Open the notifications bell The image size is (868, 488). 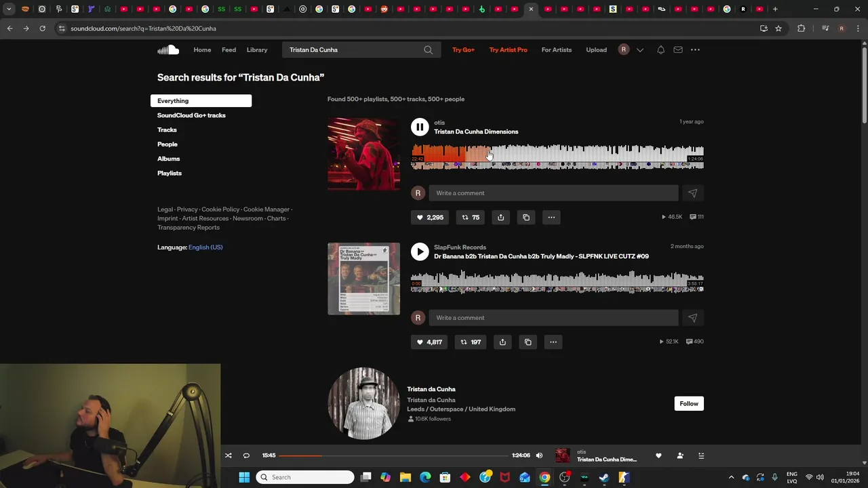point(660,49)
